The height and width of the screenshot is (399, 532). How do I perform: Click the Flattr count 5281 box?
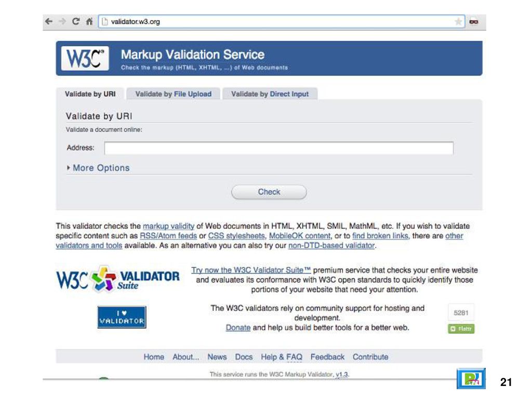pos(461,312)
